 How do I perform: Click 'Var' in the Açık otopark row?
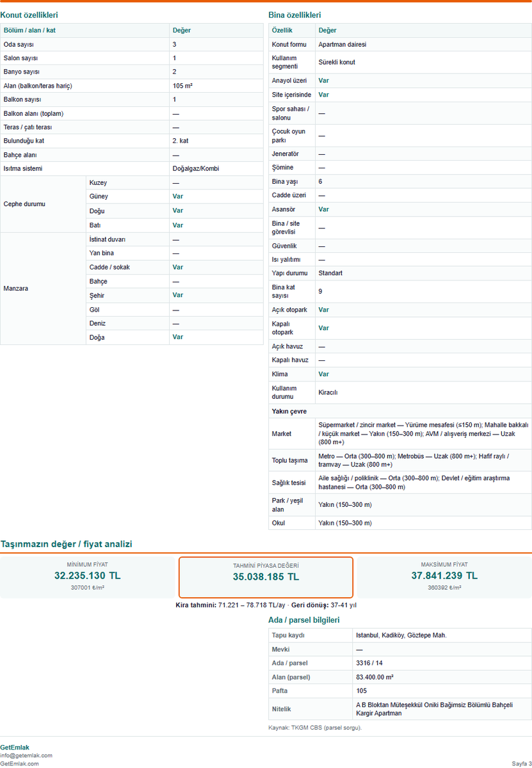pyautogui.click(x=324, y=310)
